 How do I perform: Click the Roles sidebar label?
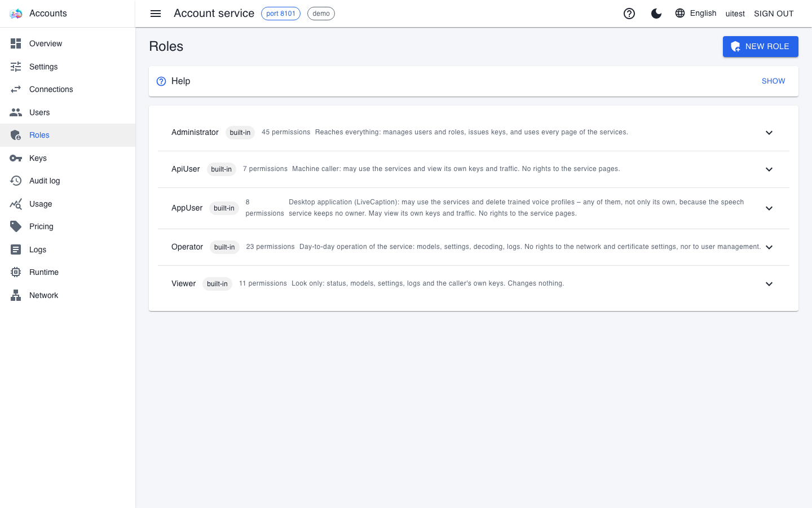coord(39,135)
